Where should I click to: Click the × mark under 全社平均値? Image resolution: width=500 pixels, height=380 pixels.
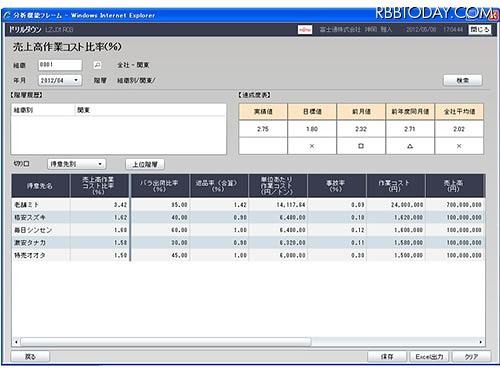click(459, 146)
